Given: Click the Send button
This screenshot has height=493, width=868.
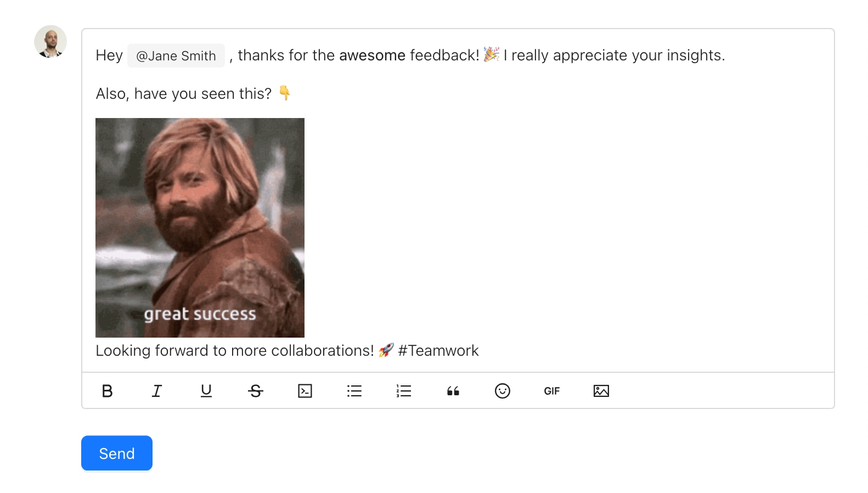Looking at the screenshot, I should (117, 453).
